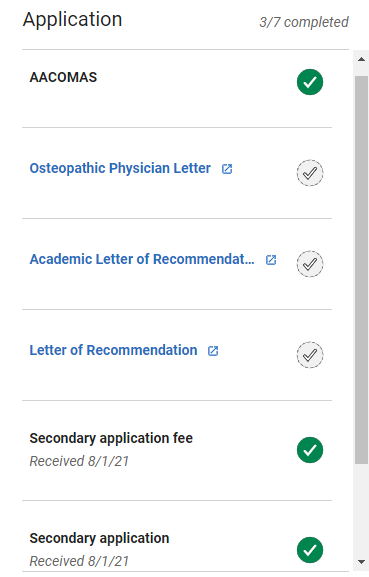Viewport: 369px width, 577px height.
Task: Open external link icon next to Academic Letter
Action: coord(271,260)
